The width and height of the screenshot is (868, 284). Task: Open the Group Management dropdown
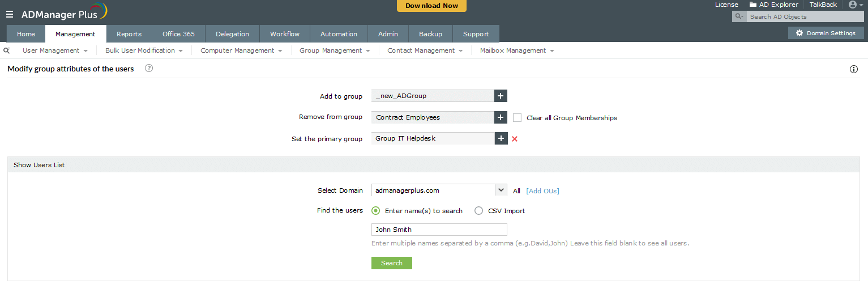335,50
